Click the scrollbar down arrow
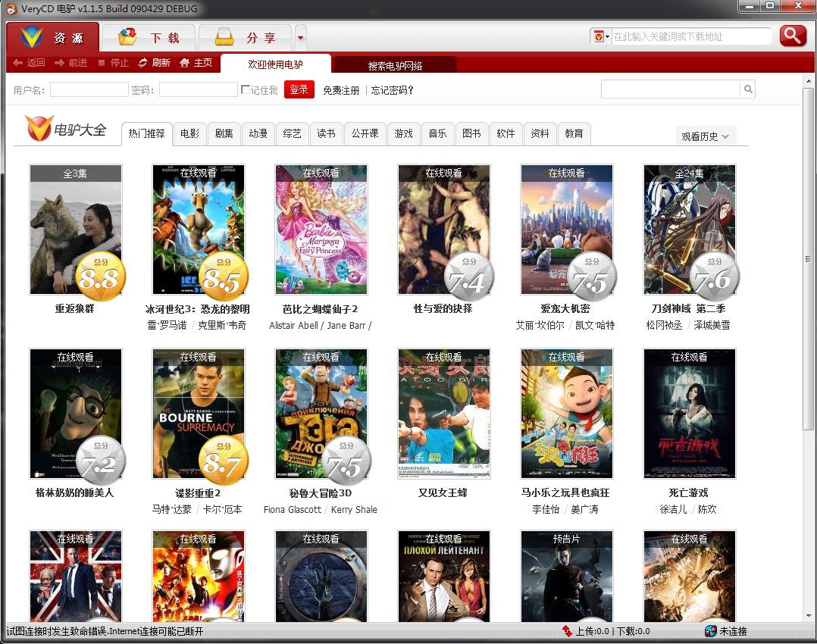 pyautogui.click(x=809, y=615)
